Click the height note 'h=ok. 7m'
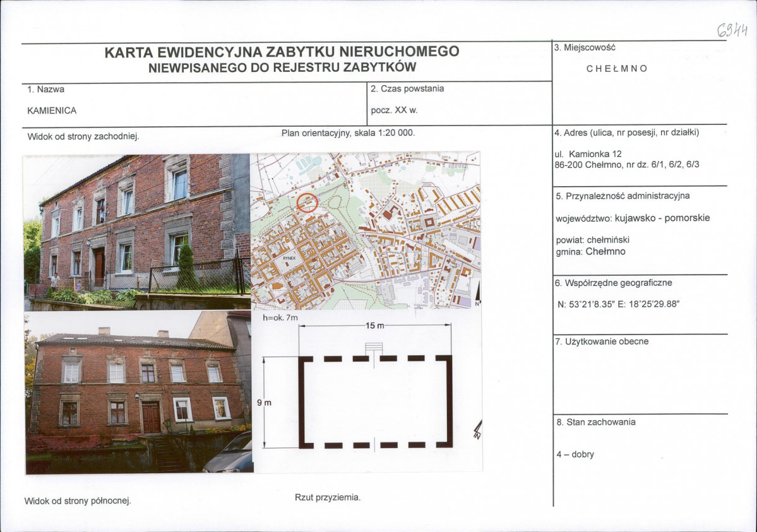The image size is (757, 532). click(x=280, y=317)
